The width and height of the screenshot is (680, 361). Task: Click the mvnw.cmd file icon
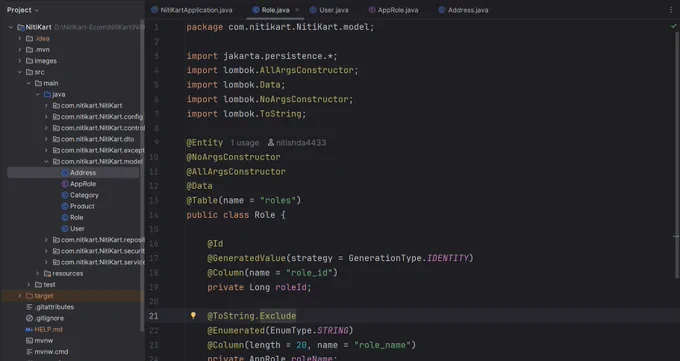tap(29, 352)
